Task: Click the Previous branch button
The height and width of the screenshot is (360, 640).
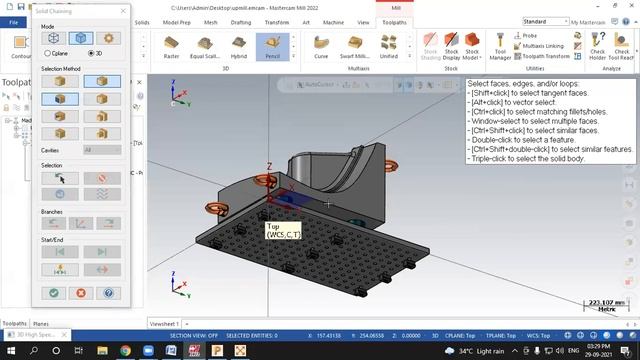Action: (x=53, y=223)
